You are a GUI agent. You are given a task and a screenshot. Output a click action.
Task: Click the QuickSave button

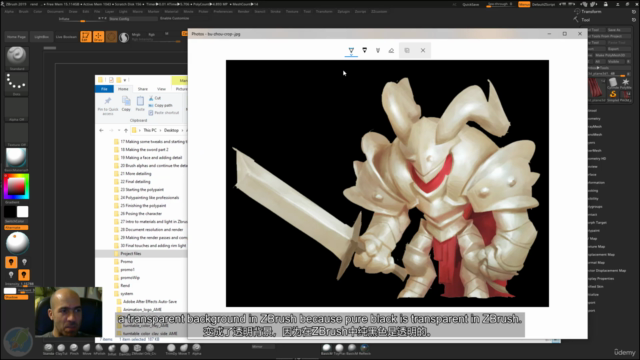click(x=471, y=4)
